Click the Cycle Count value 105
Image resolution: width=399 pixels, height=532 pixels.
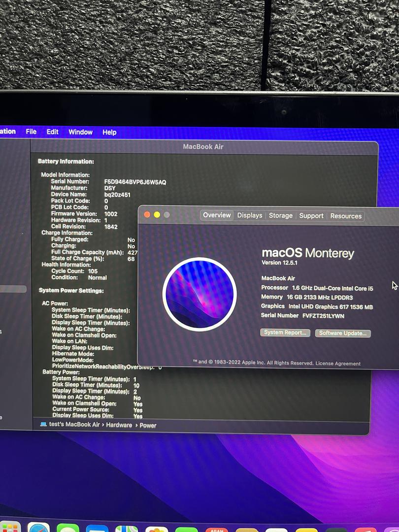coord(93,271)
